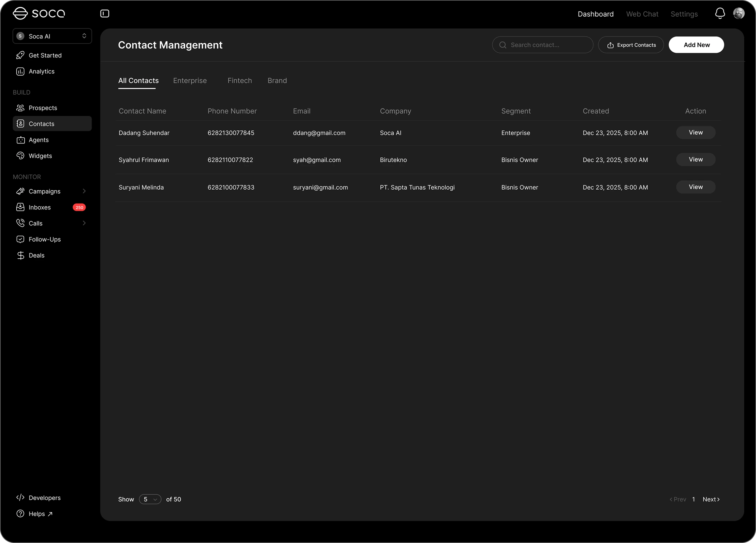This screenshot has width=756, height=543.
Task: Click the Export Contacts button
Action: click(x=631, y=45)
